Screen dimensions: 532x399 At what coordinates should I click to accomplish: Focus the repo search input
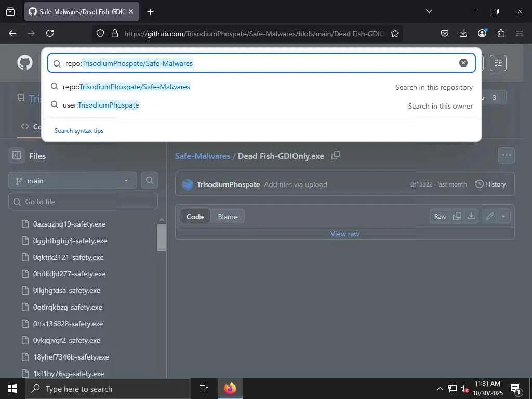261,63
